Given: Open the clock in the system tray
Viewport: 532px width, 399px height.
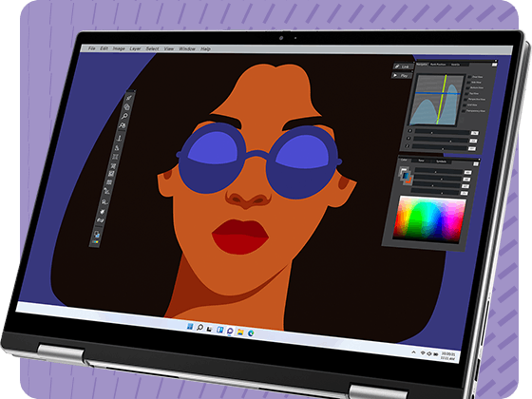Looking at the screenshot, I should point(448,356).
